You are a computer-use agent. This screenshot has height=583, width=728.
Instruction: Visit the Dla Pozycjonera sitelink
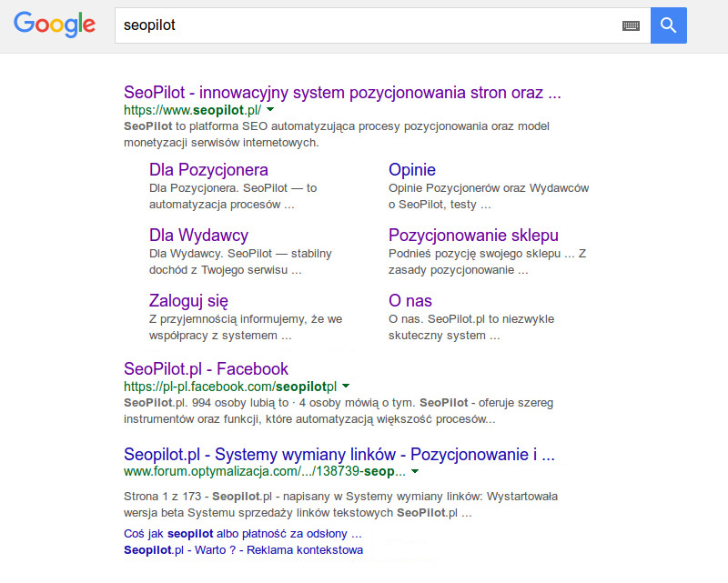pyautogui.click(x=208, y=170)
